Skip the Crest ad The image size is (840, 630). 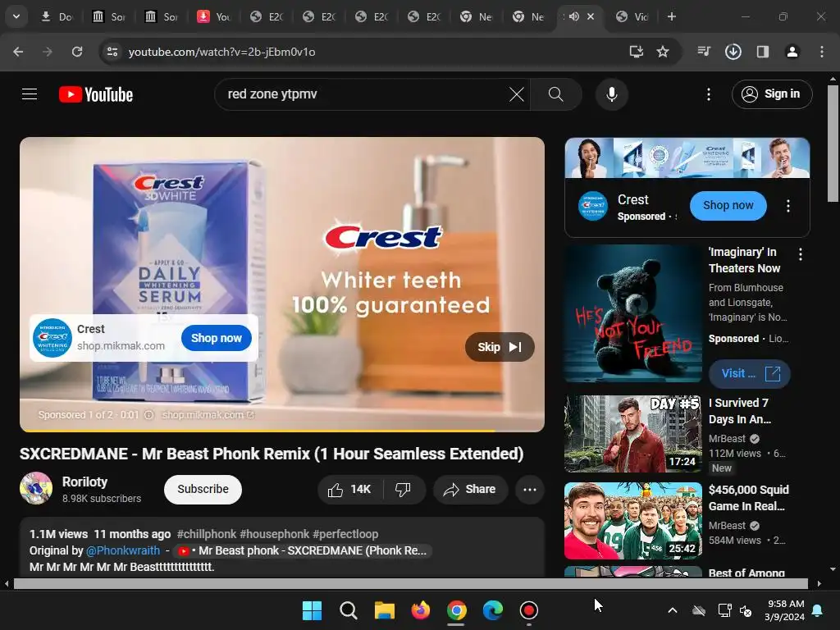pos(500,347)
